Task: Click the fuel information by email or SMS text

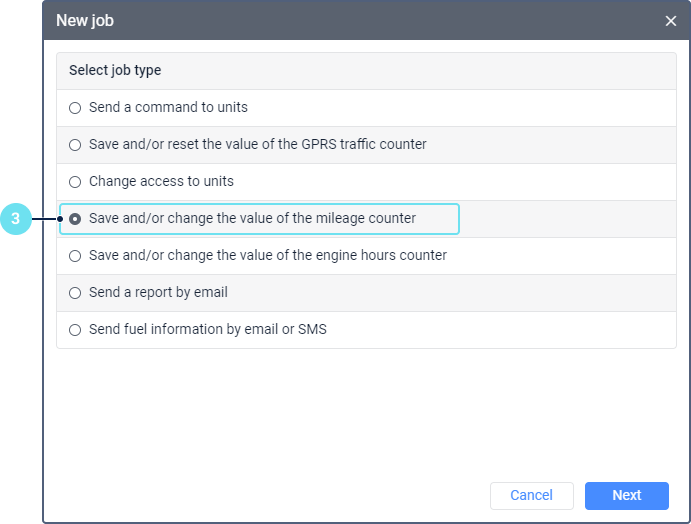Action: pos(207,329)
